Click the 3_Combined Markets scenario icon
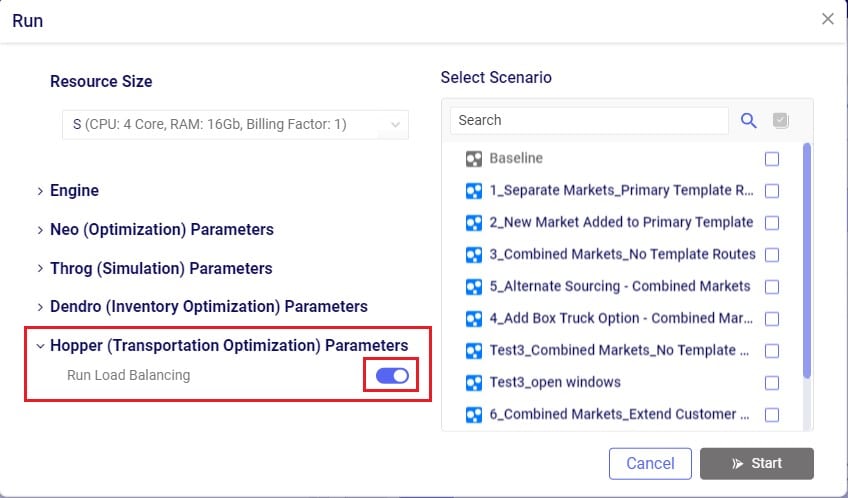This screenshot has height=498, width=848. (474, 255)
